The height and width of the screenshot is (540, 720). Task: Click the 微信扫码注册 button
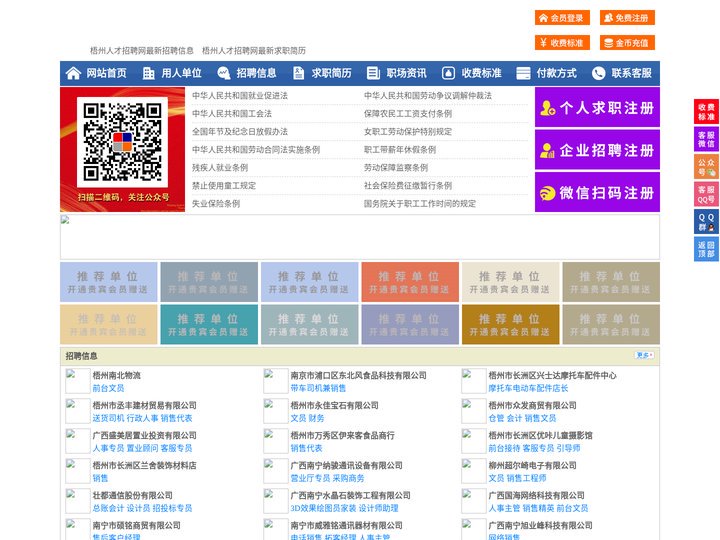597,192
